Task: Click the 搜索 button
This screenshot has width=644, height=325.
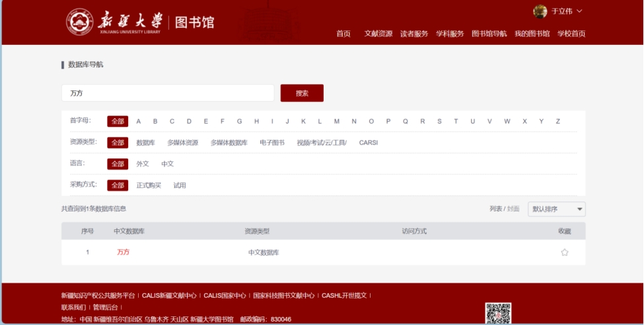Action: pyautogui.click(x=302, y=93)
